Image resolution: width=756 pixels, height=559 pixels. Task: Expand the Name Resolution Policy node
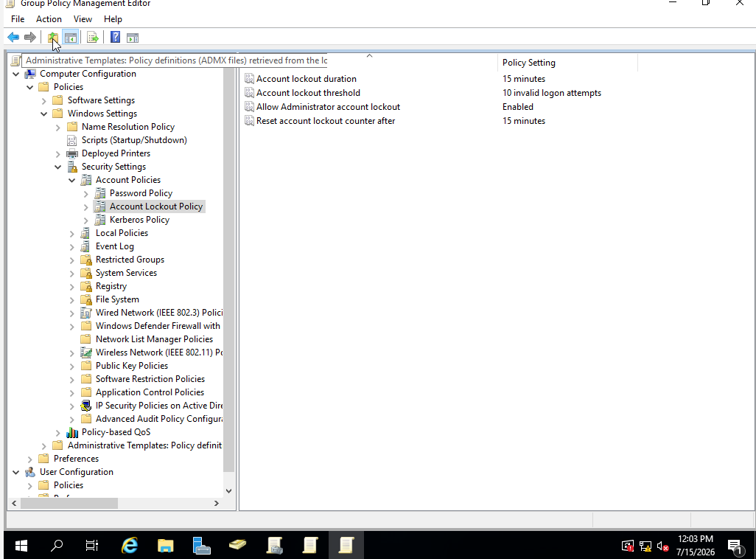click(58, 128)
